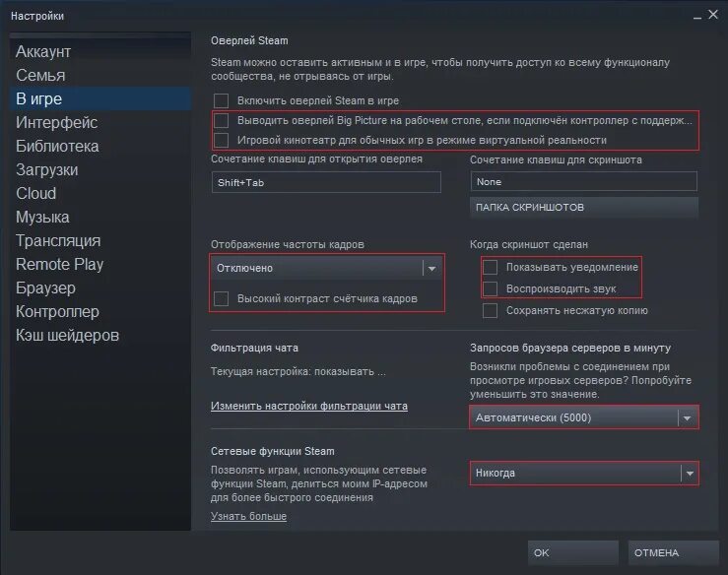The image size is (728, 575).
Task: Click arrow on the Никогда dropdown
Action: click(x=690, y=474)
